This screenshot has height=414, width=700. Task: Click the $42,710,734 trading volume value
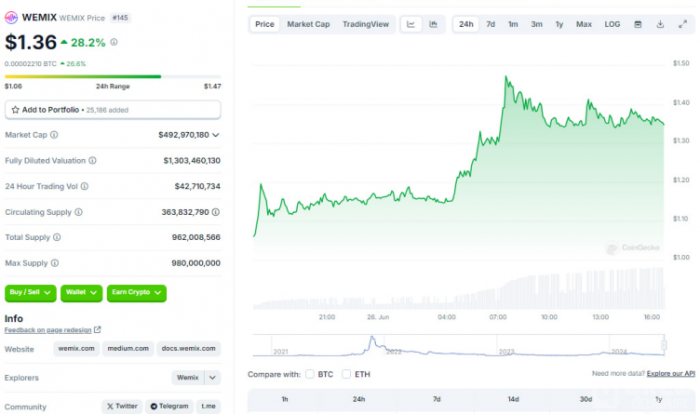pos(197,186)
